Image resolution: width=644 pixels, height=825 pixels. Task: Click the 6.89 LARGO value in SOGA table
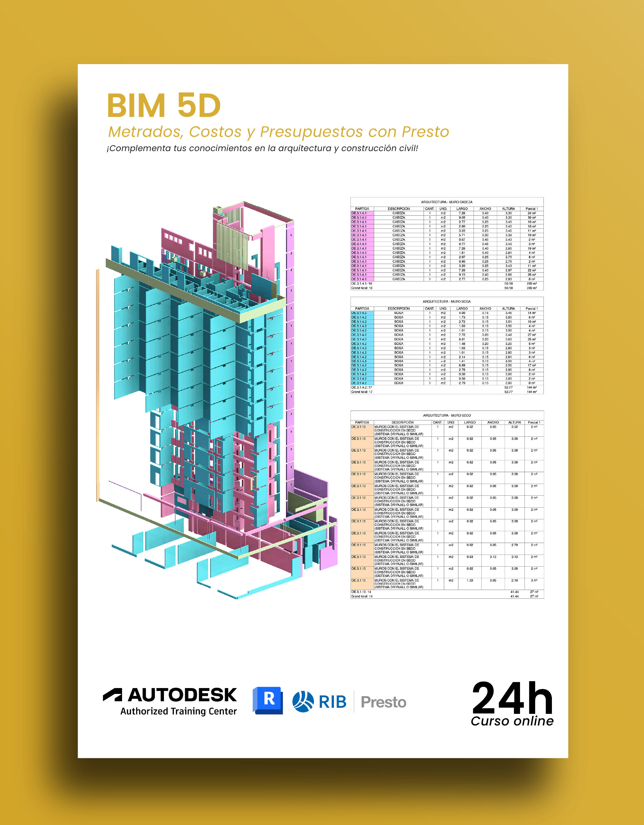462,365
